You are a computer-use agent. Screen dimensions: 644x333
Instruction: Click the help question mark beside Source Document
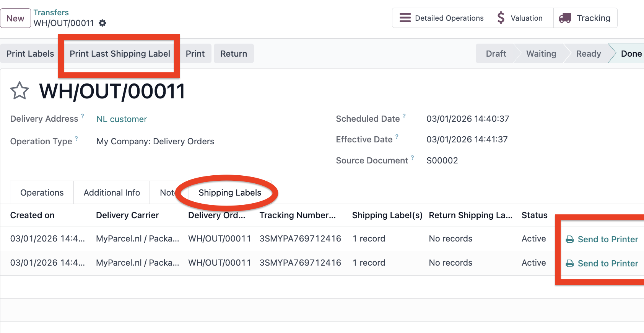(413, 157)
